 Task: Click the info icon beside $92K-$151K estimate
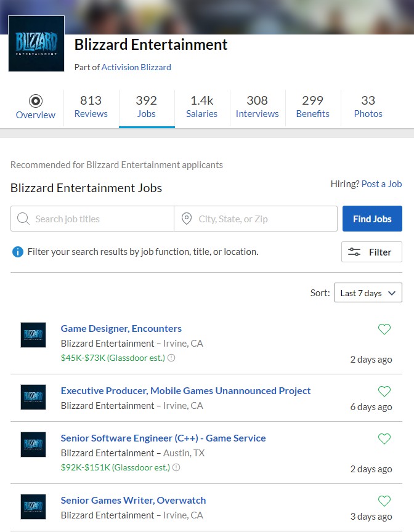pyautogui.click(x=176, y=467)
